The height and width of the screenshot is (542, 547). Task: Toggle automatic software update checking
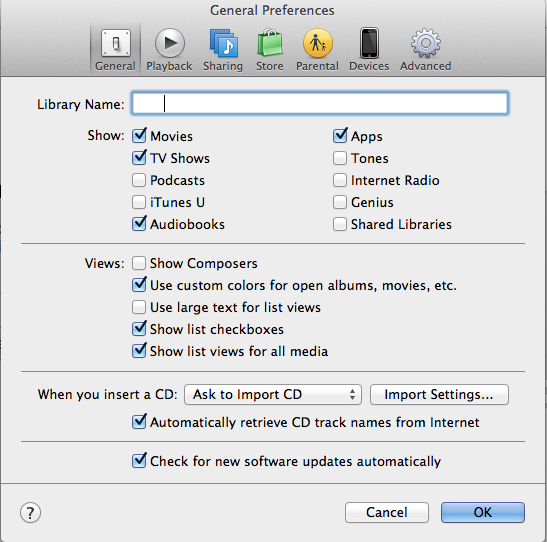[x=139, y=461]
